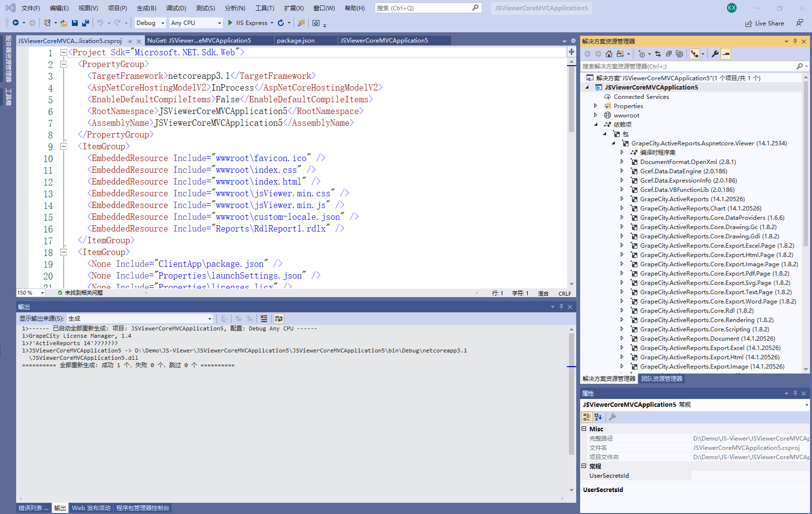Screen dimensions: 812x514
Task: Switch to 团队资源管理器 tab
Action: pos(661,378)
